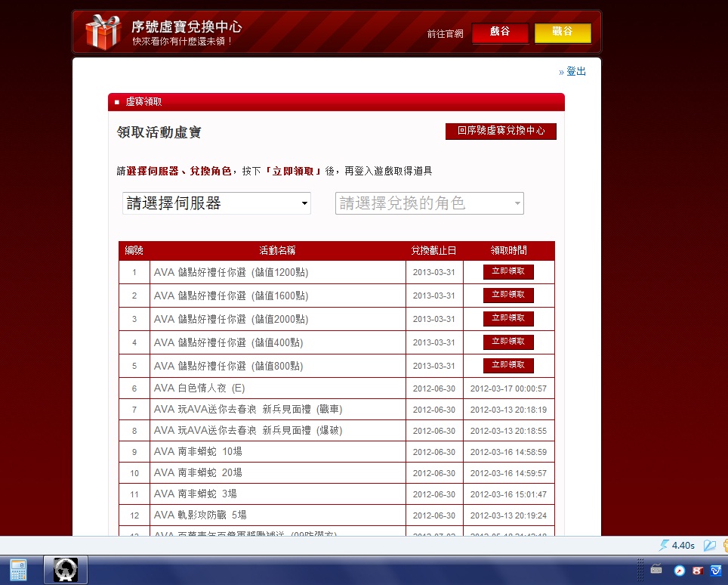Click the 序號虛寶兌換中心 title text
Screen dimensions: 728x585
click(187, 26)
